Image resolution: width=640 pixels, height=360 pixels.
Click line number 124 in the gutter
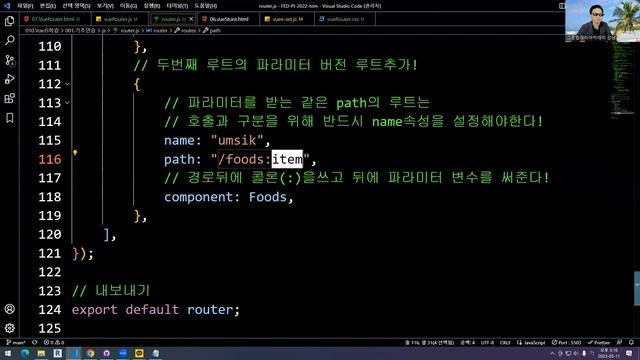pyautogui.click(x=50, y=310)
